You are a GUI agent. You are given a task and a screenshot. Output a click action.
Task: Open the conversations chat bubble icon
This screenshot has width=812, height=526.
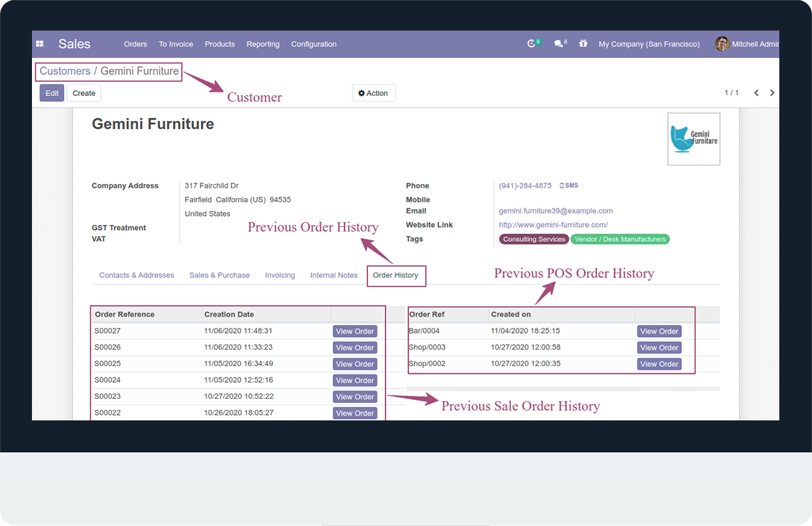point(558,44)
